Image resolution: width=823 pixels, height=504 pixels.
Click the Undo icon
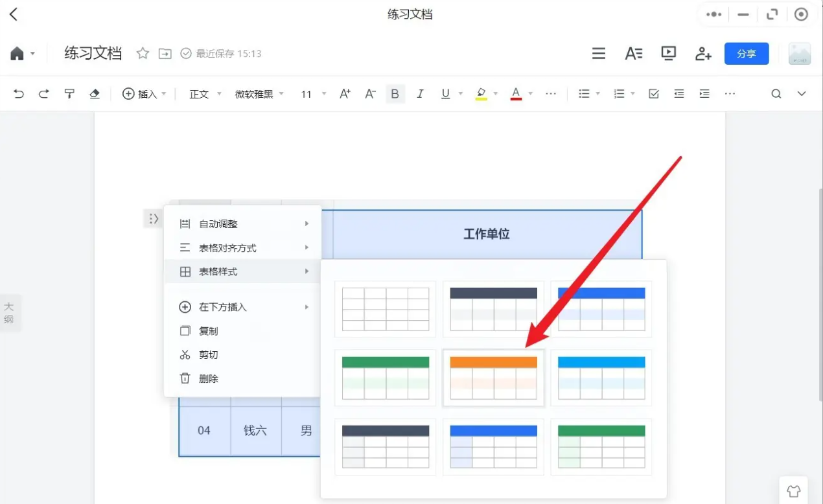click(18, 93)
